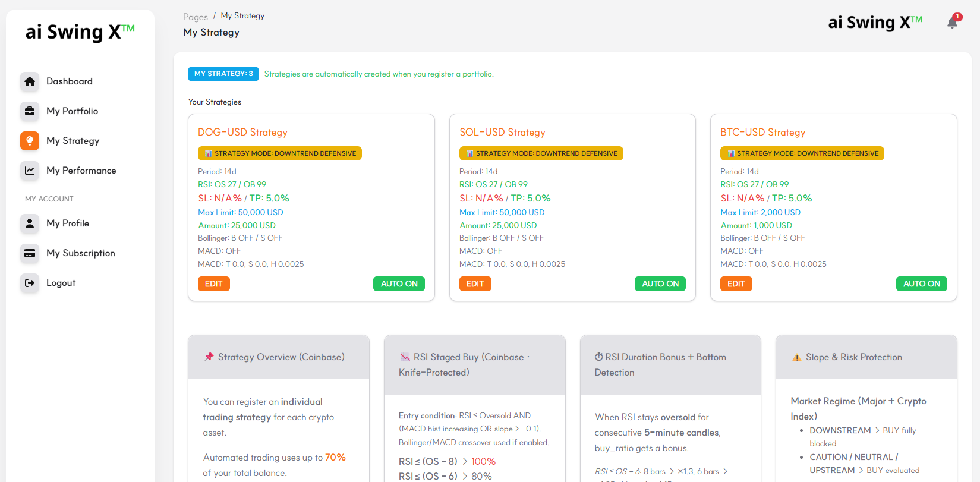Screen dimensions: 980x482
Task: Toggle AUTO ON for SOL-USD Strategy
Action: [660, 284]
